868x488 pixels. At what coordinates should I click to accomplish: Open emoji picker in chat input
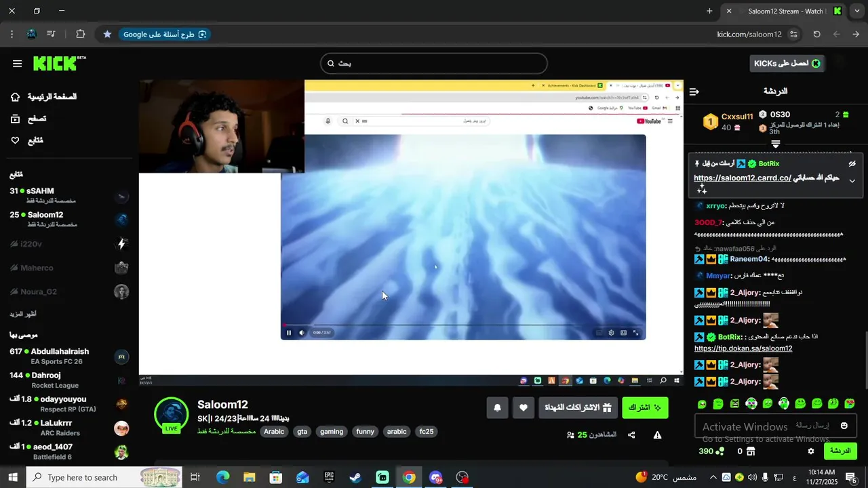pos(844,426)
